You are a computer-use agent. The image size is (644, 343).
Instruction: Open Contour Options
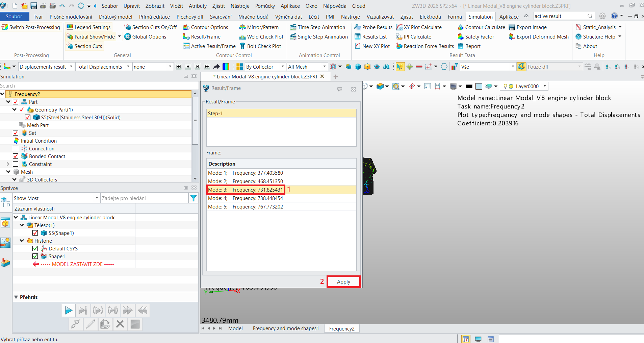(205, 27)
